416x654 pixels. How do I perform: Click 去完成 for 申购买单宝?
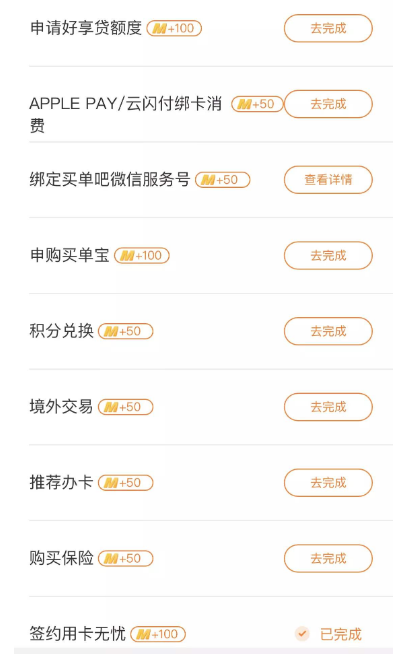click(328, 255)
